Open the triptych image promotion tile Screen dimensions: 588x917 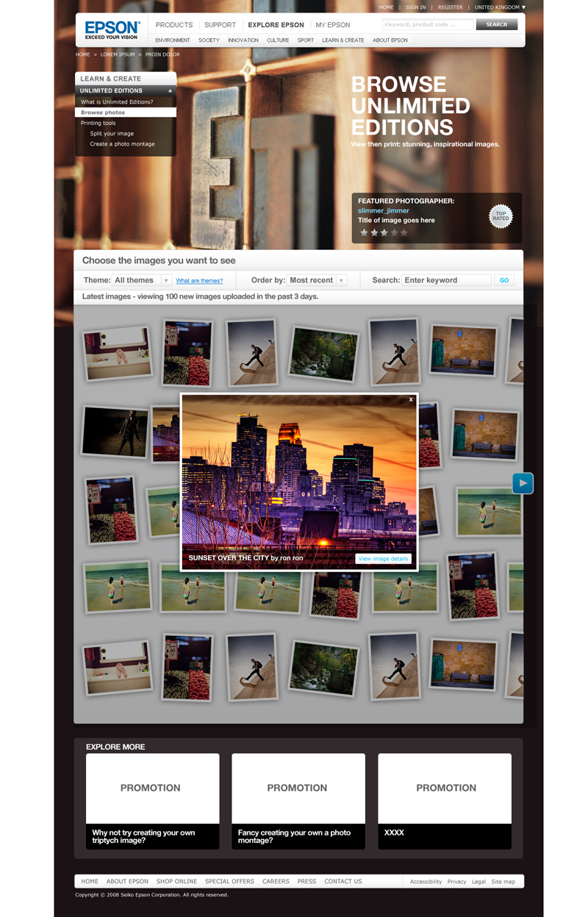pyautogui.click(x=152, y=801)
